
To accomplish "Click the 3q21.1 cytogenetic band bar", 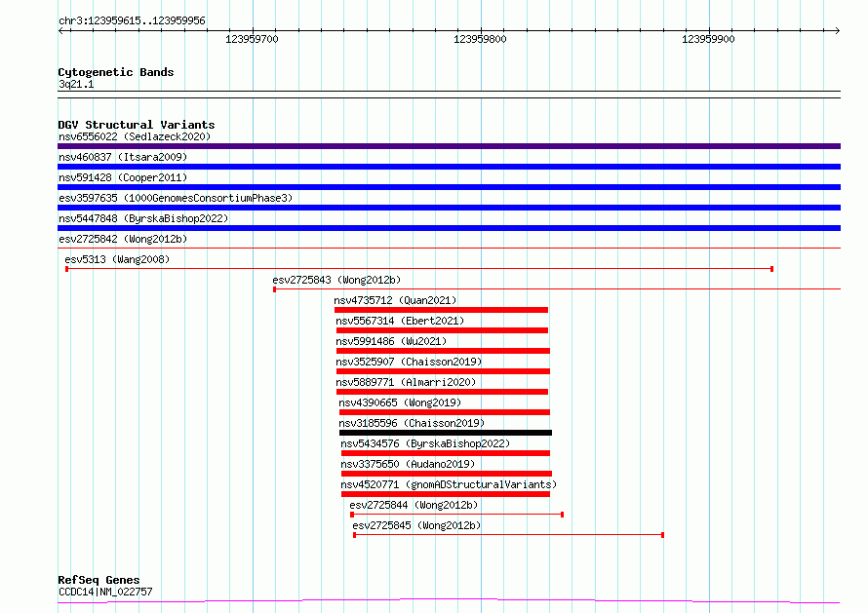I will 449,95.
